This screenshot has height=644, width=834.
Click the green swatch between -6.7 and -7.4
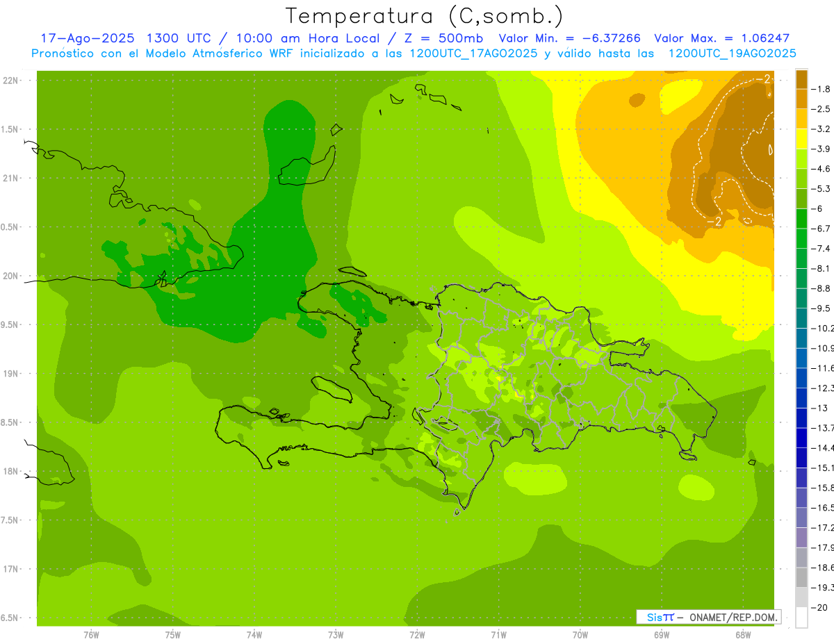coord(801,238)
